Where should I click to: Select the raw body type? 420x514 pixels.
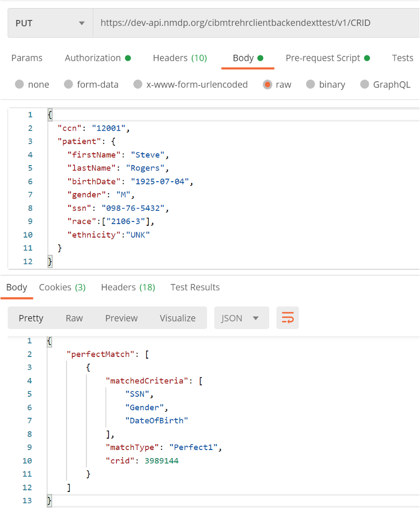[277, 84]
